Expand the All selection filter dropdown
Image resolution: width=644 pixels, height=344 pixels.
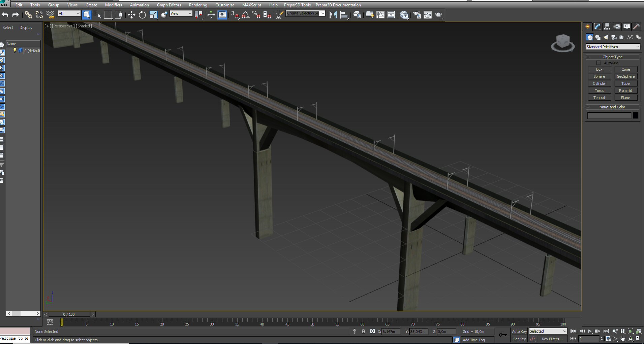pos(69,13)
